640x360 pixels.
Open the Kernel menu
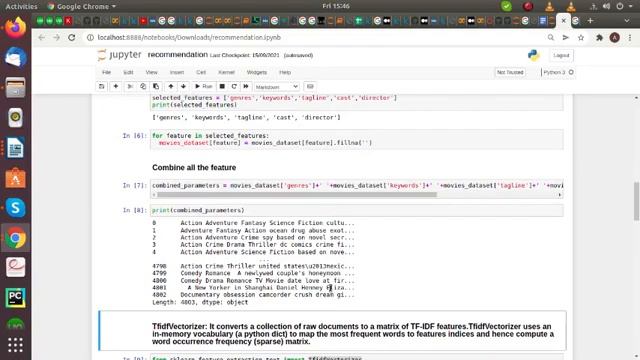(226, 72)
